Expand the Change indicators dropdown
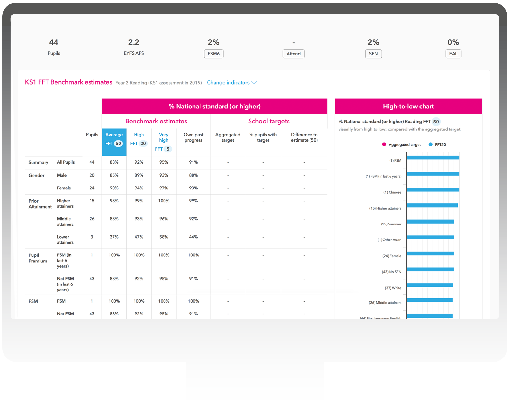510x420 pixels. tap(228, 83)
